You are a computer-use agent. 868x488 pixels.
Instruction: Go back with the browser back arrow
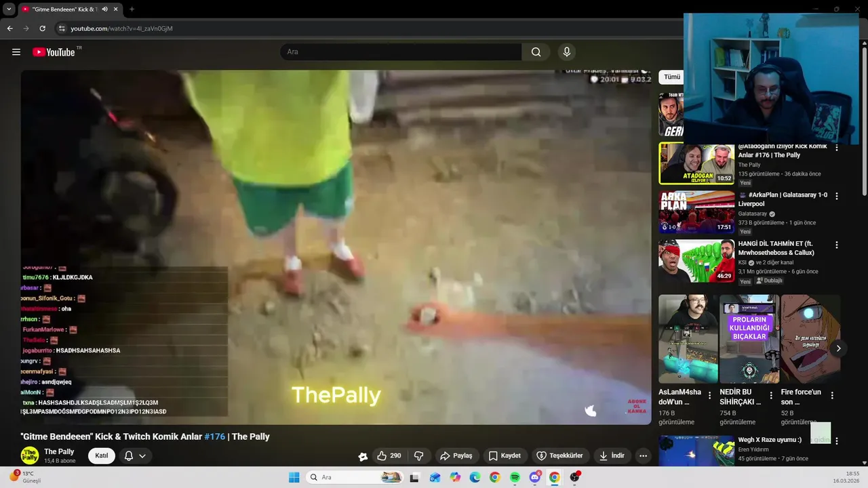point(9,28)
